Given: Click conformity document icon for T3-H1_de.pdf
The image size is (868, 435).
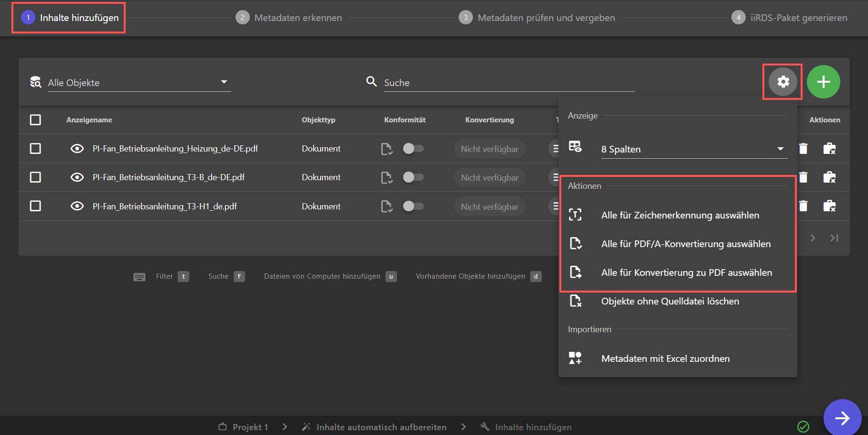Looking at the screenshot, I should click(386, 207).
